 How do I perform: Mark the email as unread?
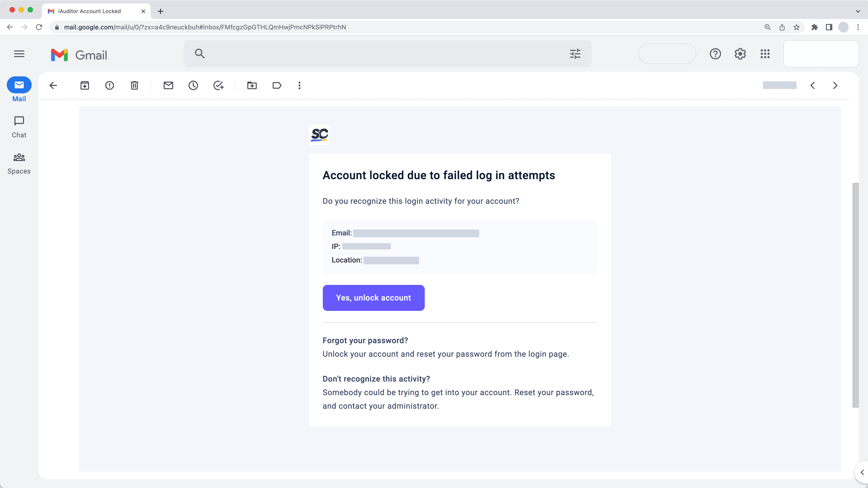coord(168,86)
